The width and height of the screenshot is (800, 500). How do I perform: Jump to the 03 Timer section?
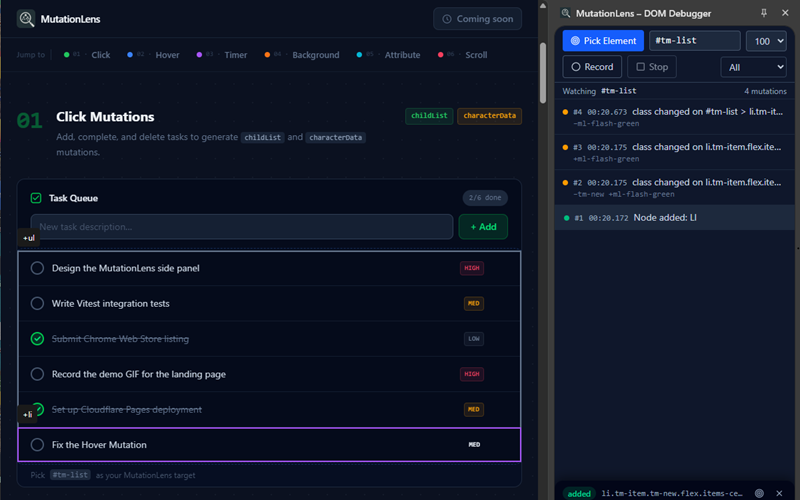[x=221, y=55]
